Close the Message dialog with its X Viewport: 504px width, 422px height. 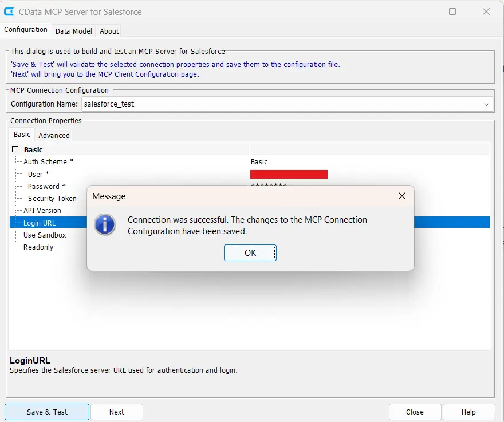(x=401, y=195)
